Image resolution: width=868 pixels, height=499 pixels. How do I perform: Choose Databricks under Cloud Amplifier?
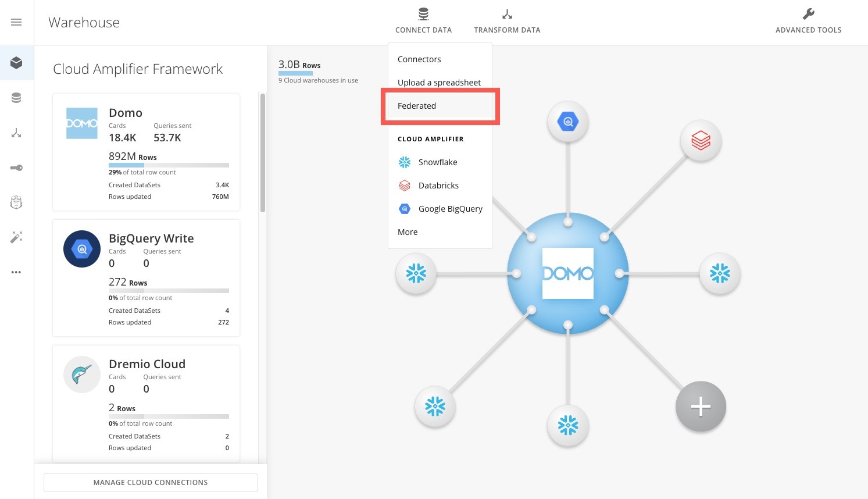(x=440, y=186)
